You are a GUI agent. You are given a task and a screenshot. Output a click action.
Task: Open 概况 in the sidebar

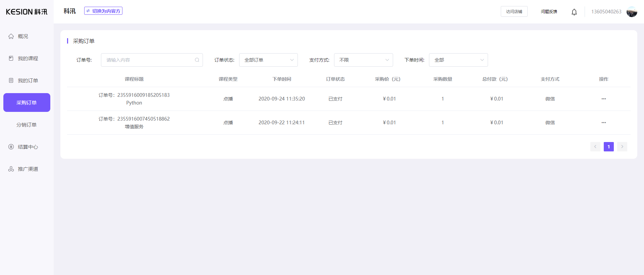coord(23,36)
